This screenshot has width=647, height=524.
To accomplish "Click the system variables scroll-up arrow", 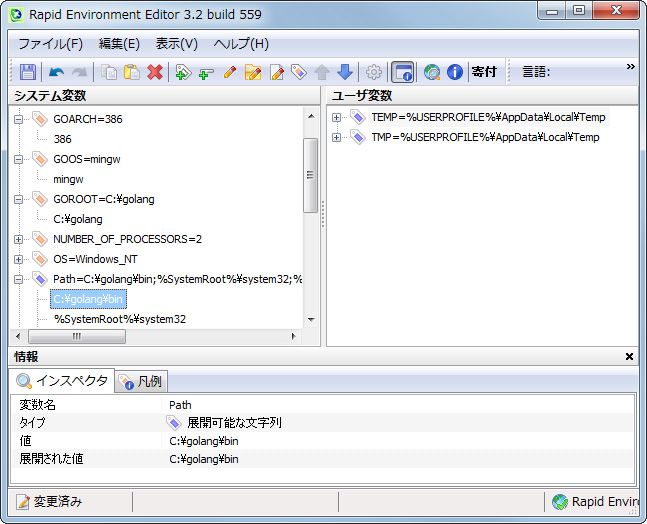I will click(x=311, y=117).
